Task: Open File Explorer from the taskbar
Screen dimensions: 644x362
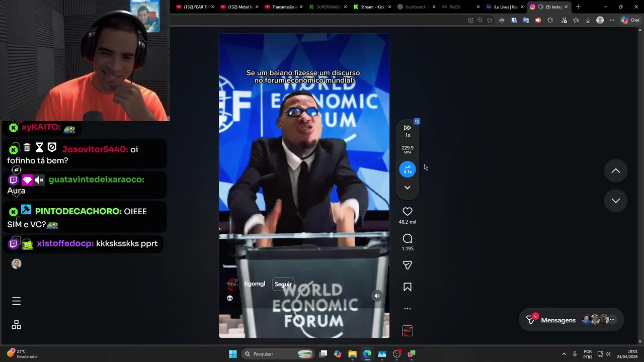Action: (x=352, y=354)
